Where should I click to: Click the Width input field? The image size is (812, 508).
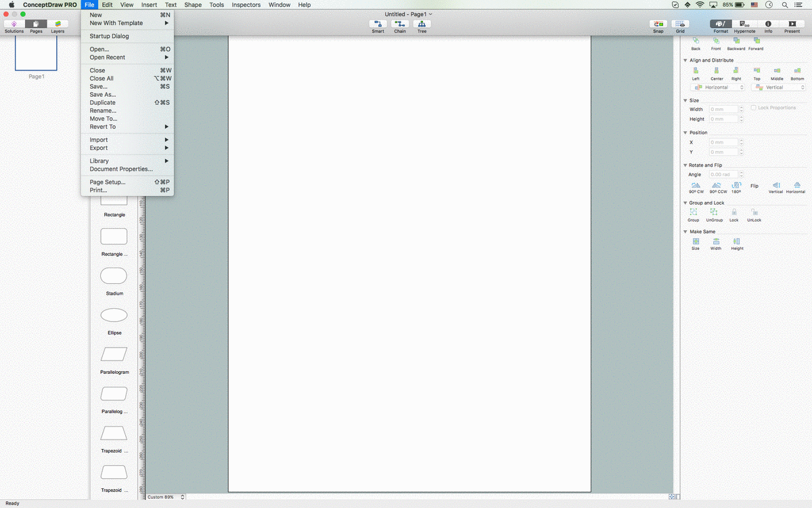point(723,109)
